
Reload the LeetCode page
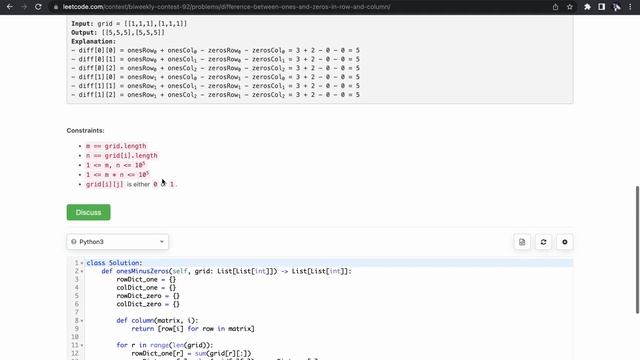[x=38, y=7]
